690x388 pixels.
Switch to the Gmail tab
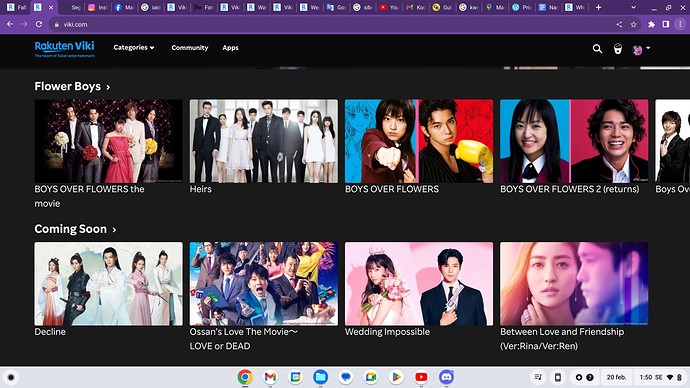pyautogui.click(x=415, y=7)
